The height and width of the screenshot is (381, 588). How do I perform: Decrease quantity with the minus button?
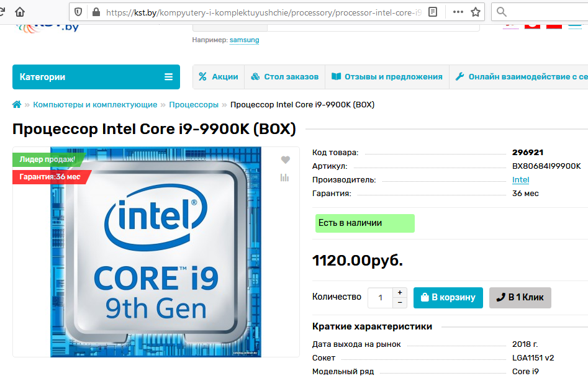pos(400,303)
